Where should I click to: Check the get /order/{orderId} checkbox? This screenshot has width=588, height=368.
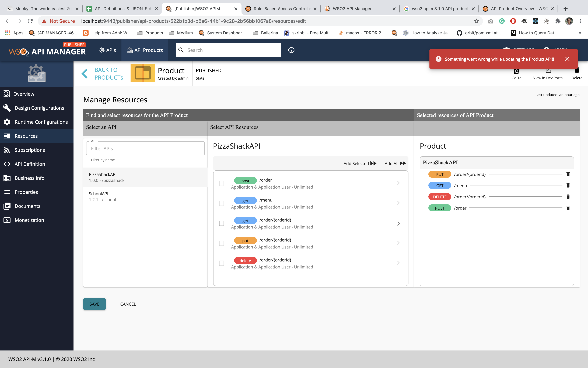pos(221,223)
